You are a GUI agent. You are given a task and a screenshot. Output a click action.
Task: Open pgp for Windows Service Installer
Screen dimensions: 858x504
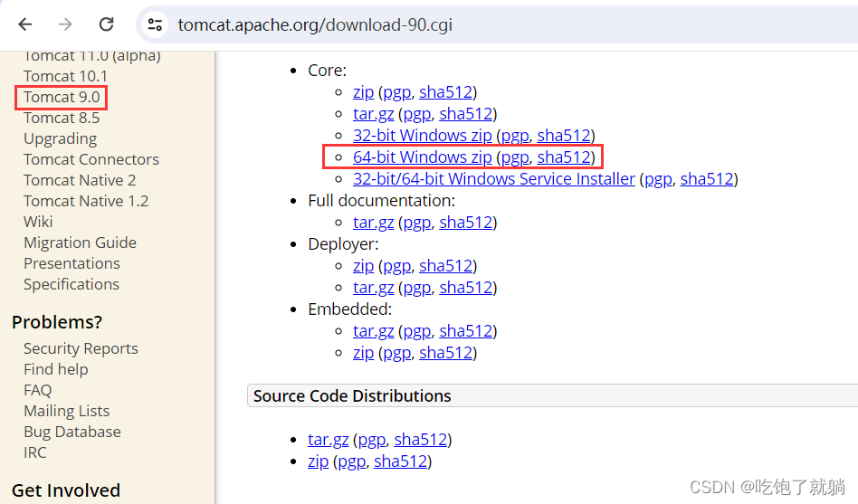pos(658,179)
